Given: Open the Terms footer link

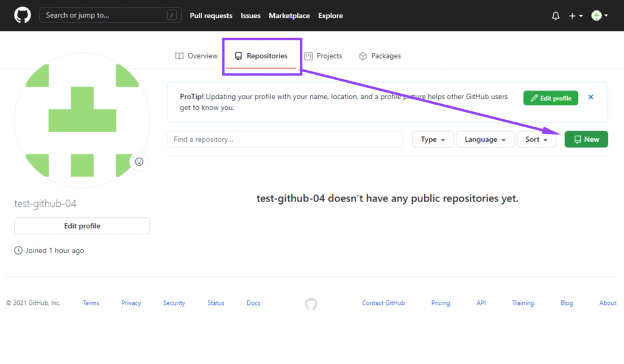Looking at the screenshot, I should [x=91, y=303].
